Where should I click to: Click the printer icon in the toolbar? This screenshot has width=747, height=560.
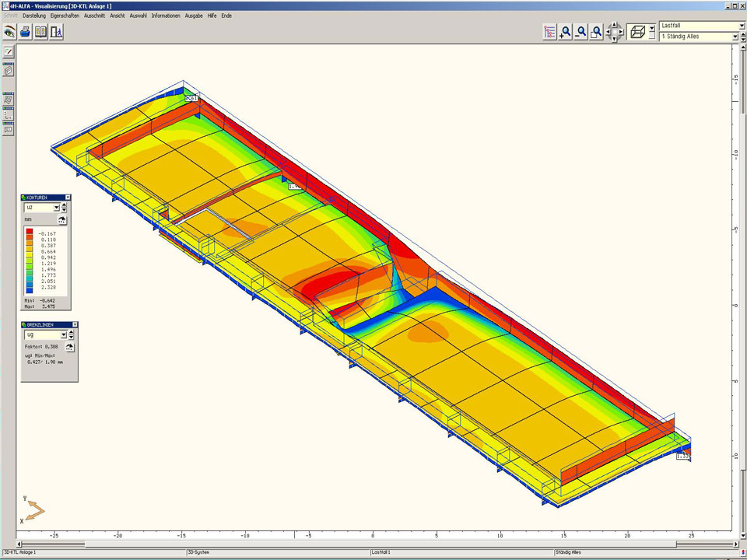pyautogui.click(x=25, y=32)
